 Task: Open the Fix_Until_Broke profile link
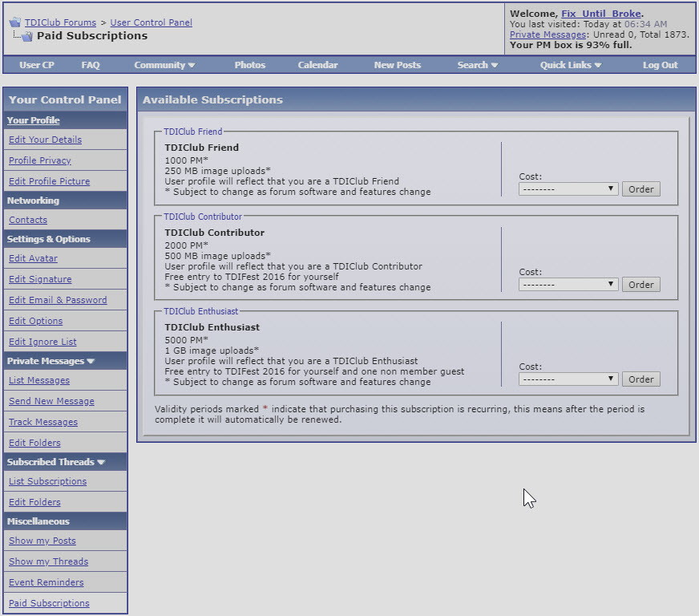point(601,14)
